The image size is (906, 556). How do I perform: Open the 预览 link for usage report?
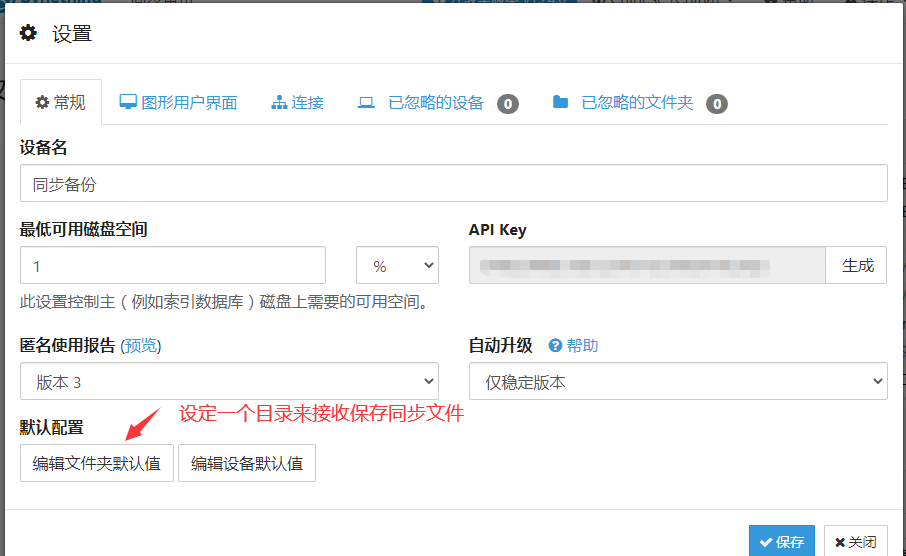tap(140, 345)
